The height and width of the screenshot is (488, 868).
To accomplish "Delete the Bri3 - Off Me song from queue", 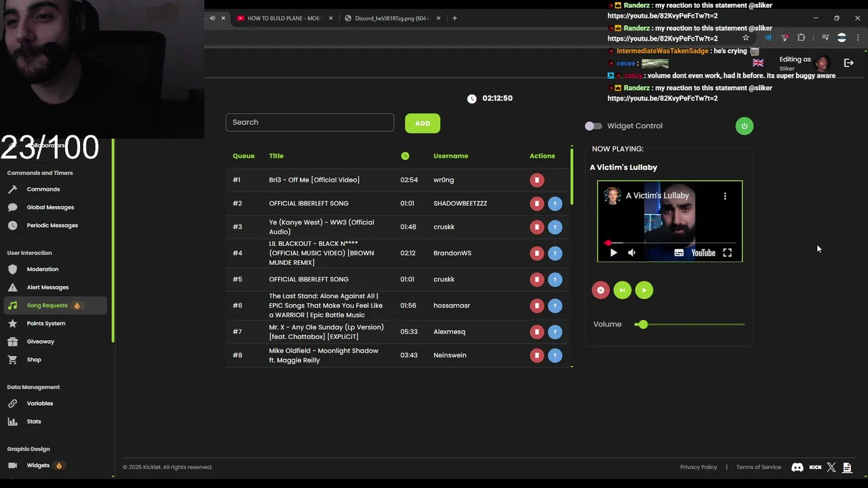I will click(x=536, y=180).
